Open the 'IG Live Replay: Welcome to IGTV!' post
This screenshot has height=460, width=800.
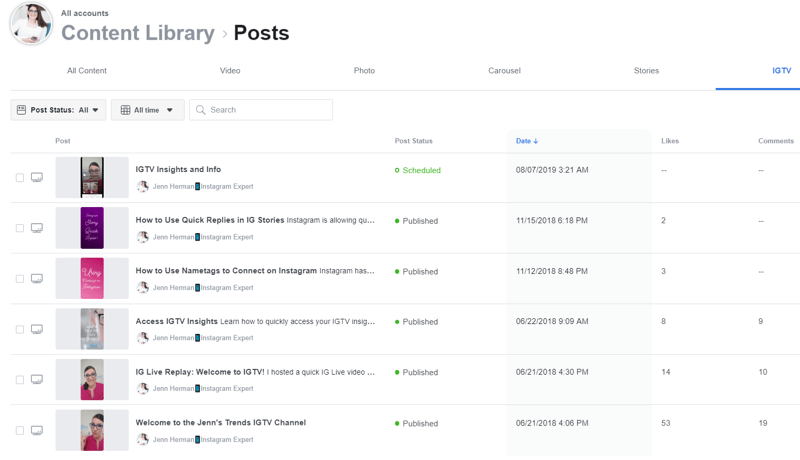coord(200,372)
